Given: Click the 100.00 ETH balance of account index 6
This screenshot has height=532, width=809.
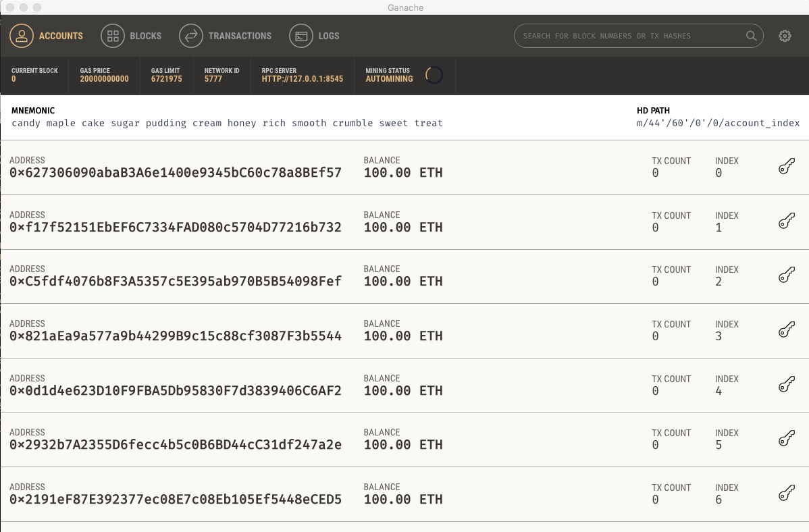Looking at the screenshot, I should pyautogui.click(x=403, y=500).
